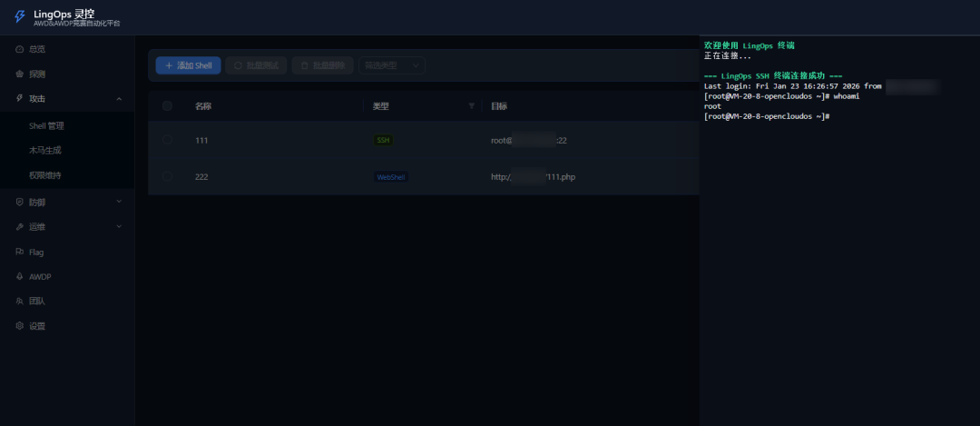980x426 pixels.
Task: Click the LingOps lightning bolt logo
Action: pos(20,16)
